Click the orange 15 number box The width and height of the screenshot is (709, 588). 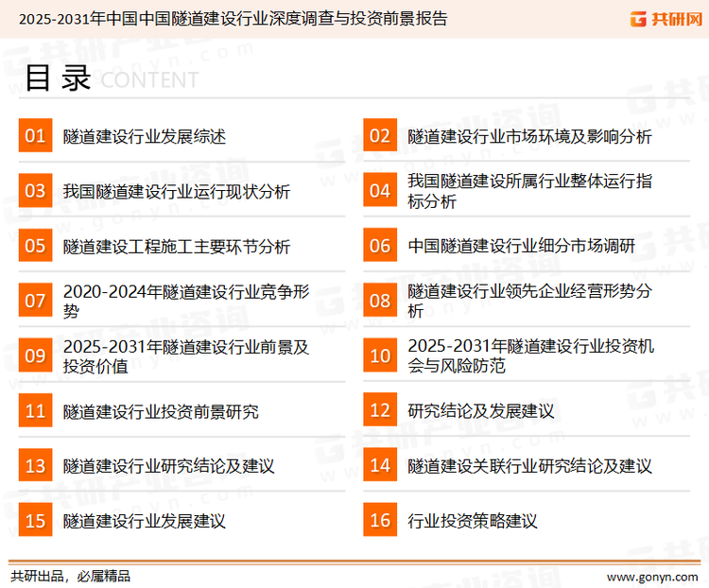point(35,520)
